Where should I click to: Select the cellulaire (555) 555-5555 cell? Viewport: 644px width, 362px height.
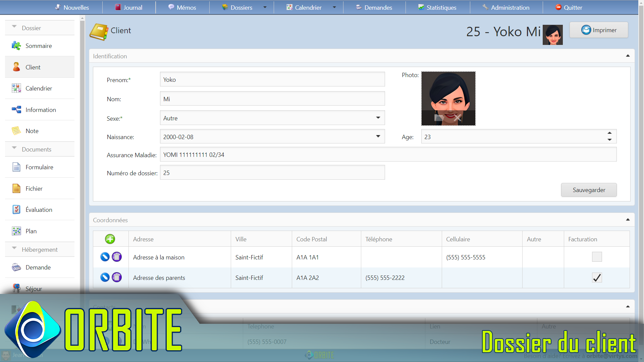coord(482,257)
